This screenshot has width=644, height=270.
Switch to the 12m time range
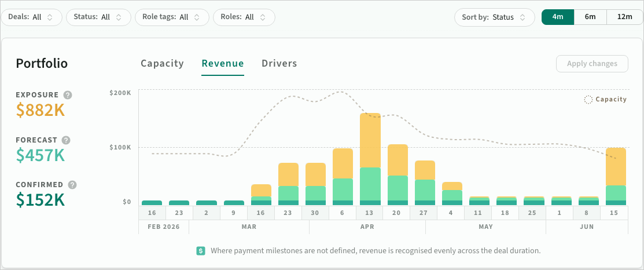tap(624, 17)
